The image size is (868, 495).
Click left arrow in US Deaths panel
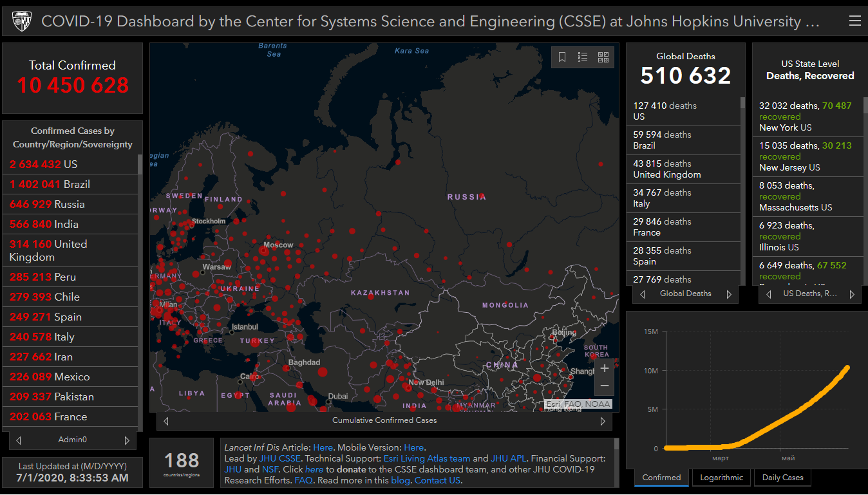[768, 294]
